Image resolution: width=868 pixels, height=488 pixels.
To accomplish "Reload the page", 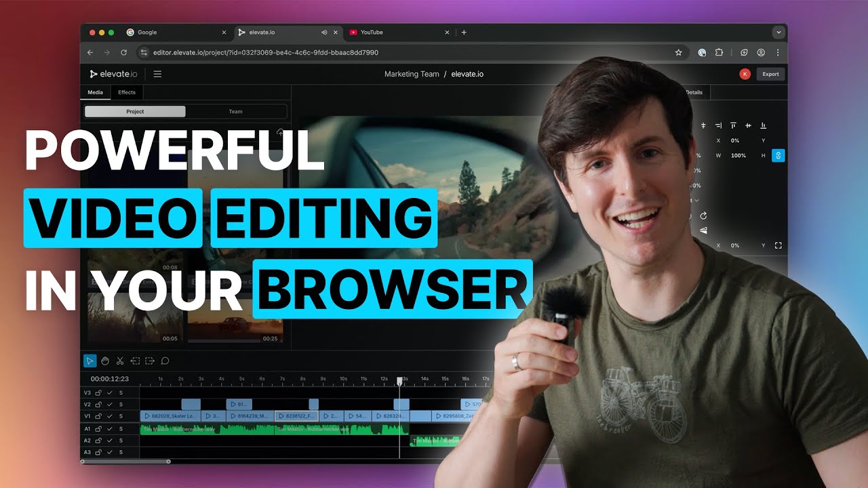I will coord(123,52).
